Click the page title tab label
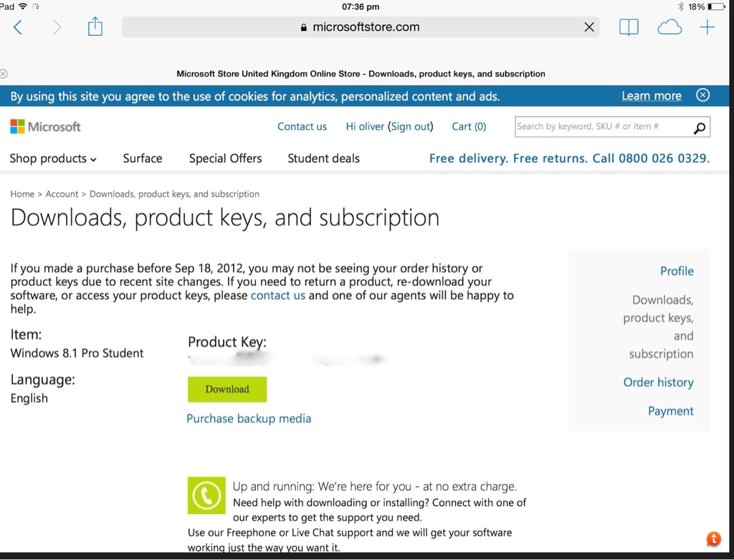The height and width of the screenshot is (560, 734). click(x=361, y=74)
